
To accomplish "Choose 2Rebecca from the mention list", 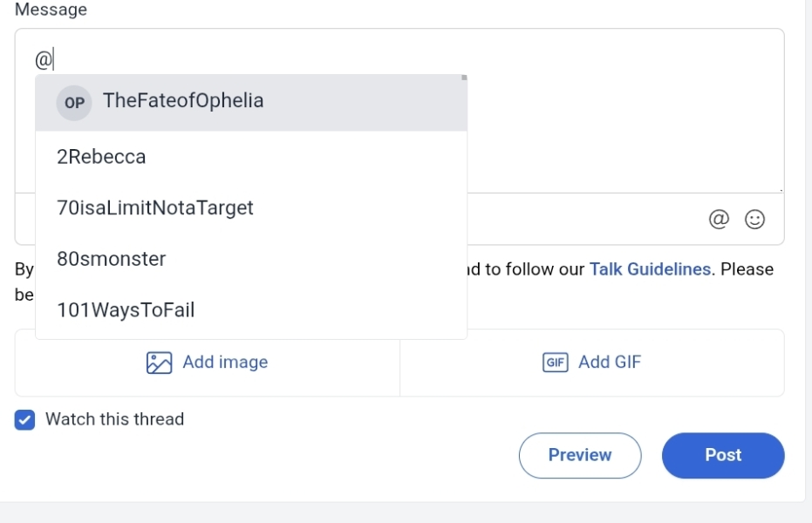I will click(101, 157).
